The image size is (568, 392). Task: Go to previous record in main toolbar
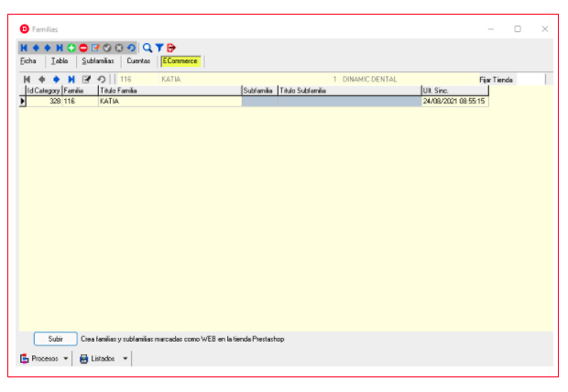tap(36, 48)
